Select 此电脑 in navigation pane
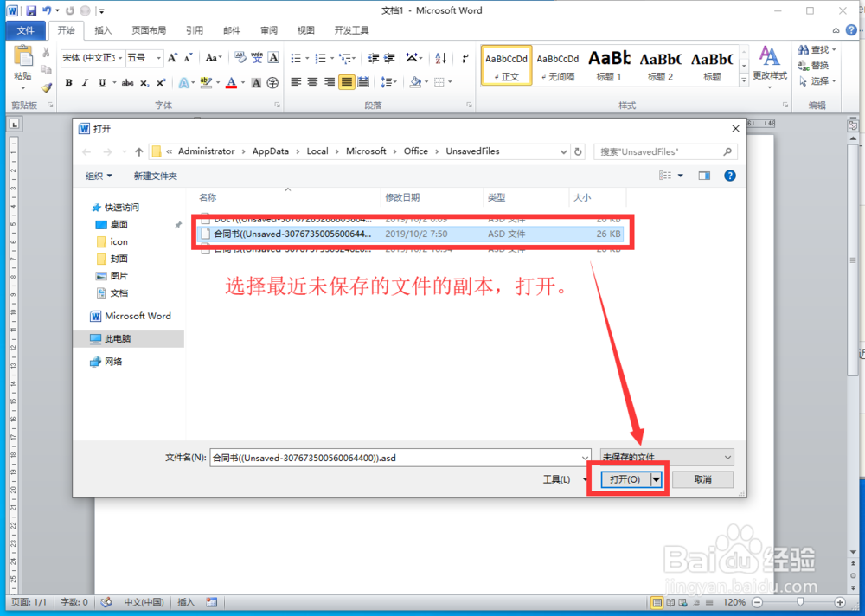The height and width of the screenshot is (616, 865). point(129,339)
